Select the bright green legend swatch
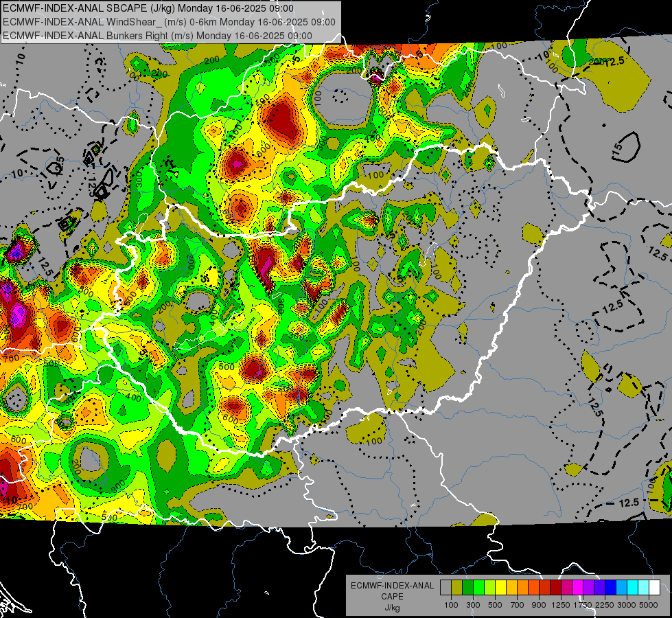Image resolution: width=672 pixels, height=618 pixels. (x=478, y=587)
